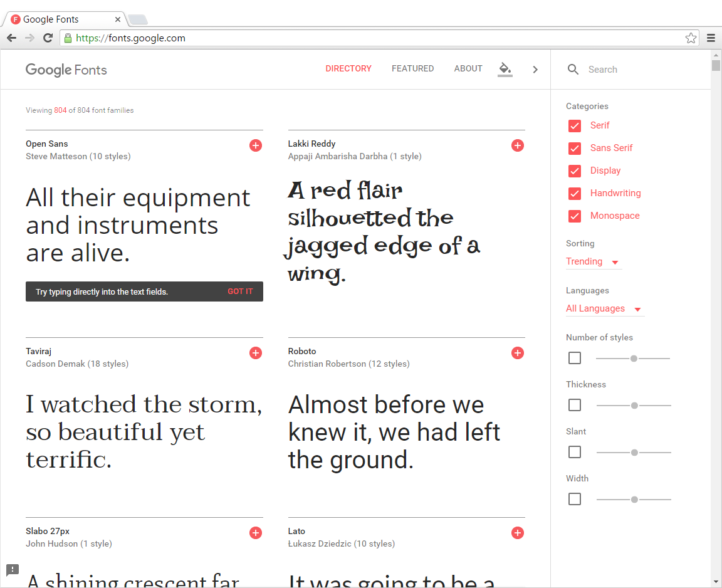The height and width of the screenshot is (588, 722).
Task: Uncheck the Serif category checkbox
Action: (x=574, y=126)
